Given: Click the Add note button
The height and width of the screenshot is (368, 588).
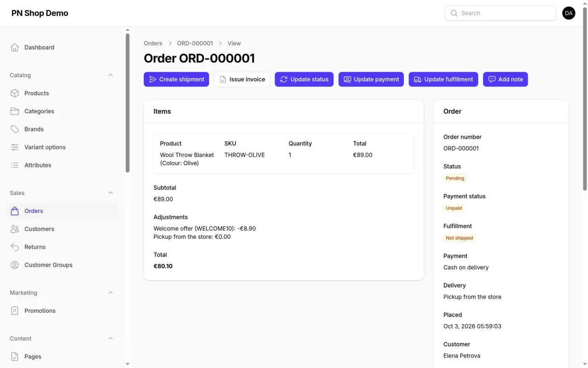Looking at the screenshot, I should [x=505, y=79].
